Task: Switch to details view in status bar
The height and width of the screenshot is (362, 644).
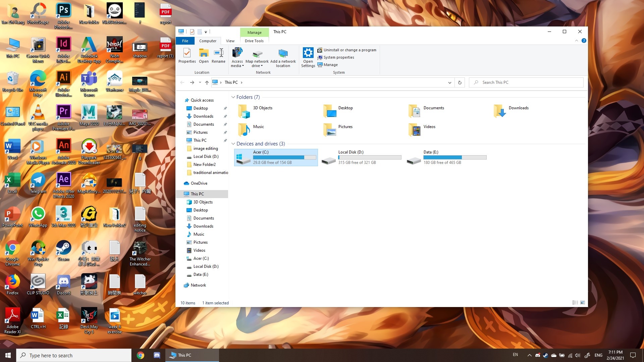Action: [575, 303]
